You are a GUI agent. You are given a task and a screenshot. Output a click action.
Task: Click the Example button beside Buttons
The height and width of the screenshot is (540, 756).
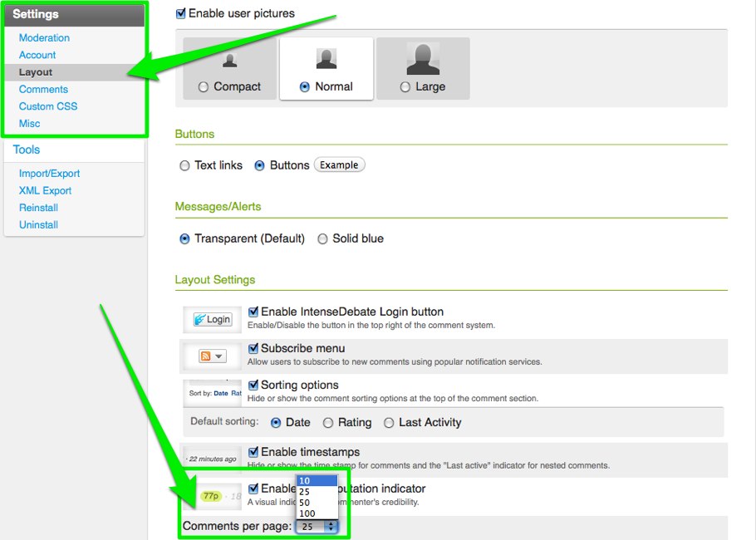point(339,165)
